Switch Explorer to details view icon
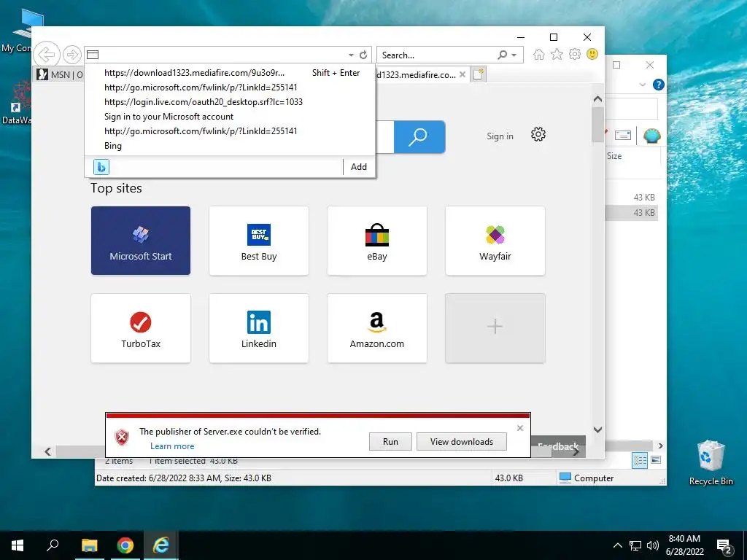Screen dimensions: 747x560 640,460
